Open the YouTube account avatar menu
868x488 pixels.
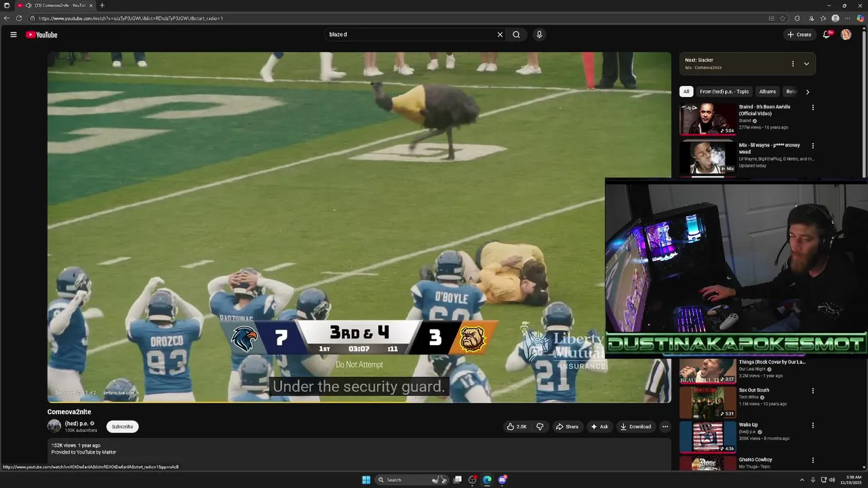point(846,35)
